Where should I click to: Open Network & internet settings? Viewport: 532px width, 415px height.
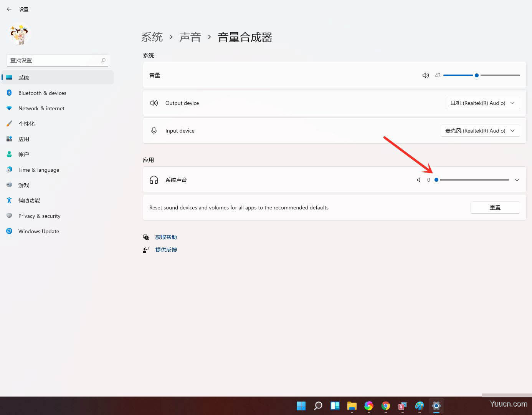tap(58, 108)
